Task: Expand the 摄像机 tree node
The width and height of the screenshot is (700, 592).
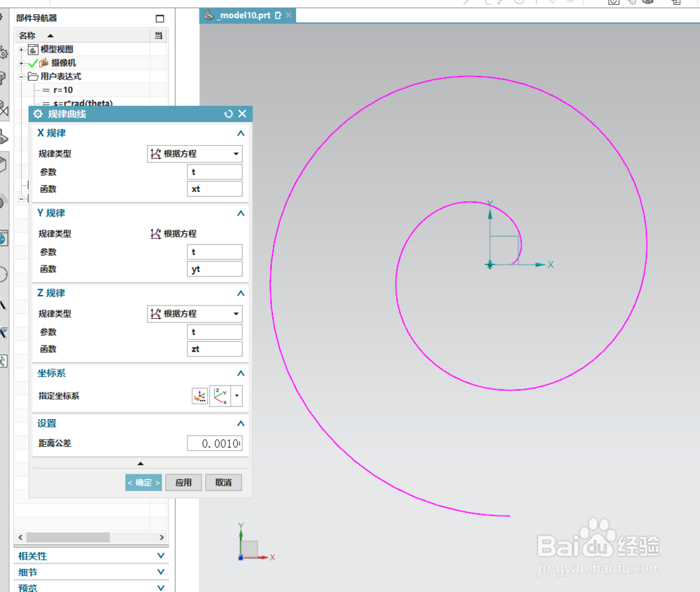Action: click(x=21, y=63)
